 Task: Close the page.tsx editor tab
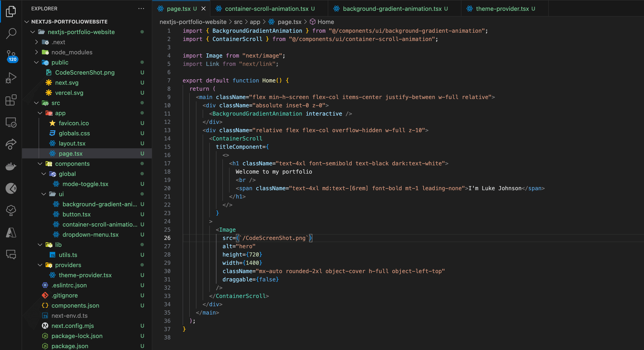click(204, 9)
